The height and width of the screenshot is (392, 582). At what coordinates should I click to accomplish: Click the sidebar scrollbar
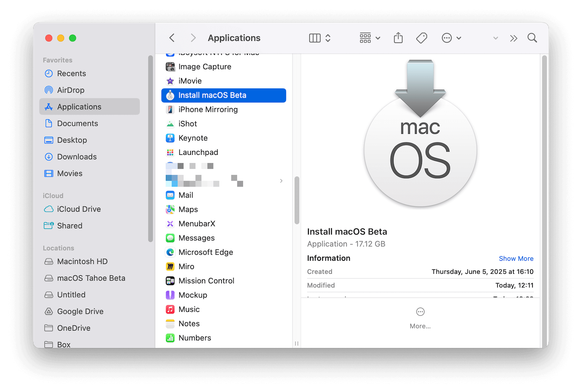pyautogui.click(x=150, y=148)
